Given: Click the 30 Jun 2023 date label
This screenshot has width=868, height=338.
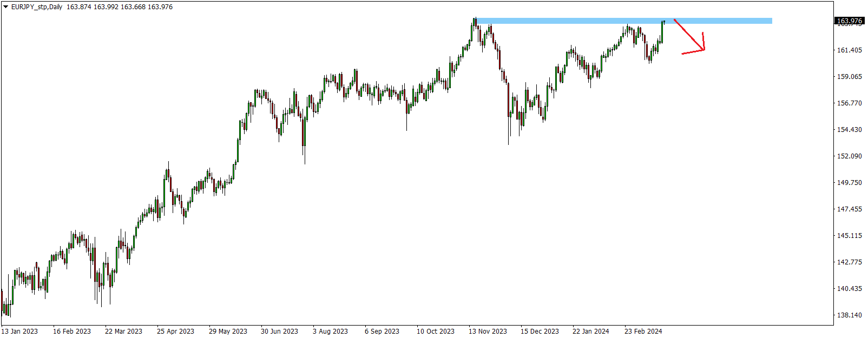Looking at the screenshot, I should pyautogui.click(x=279, y=332).
